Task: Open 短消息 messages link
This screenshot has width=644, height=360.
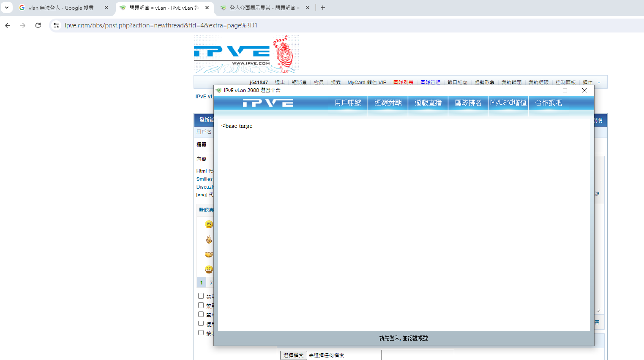Action: [x=299, y=82]
